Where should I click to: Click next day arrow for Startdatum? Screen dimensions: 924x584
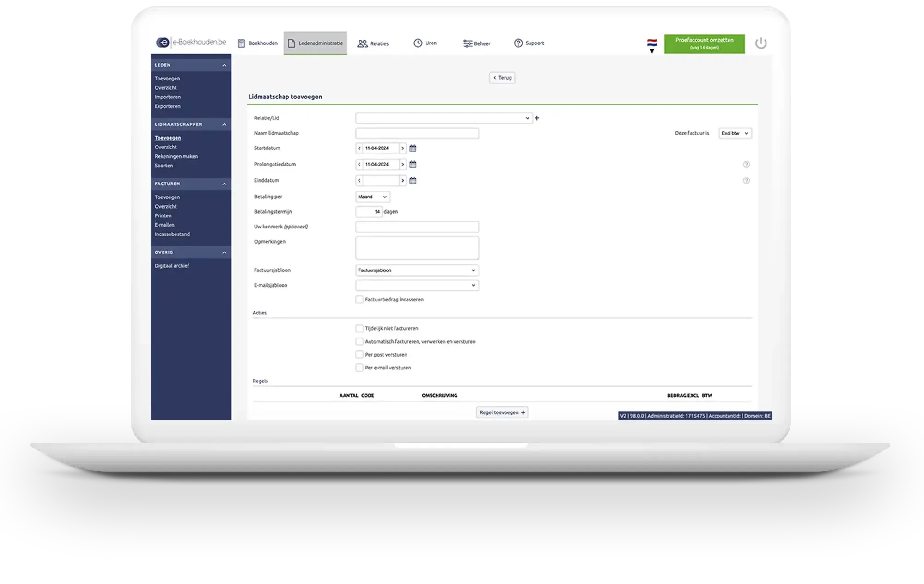tap(403, 148)
